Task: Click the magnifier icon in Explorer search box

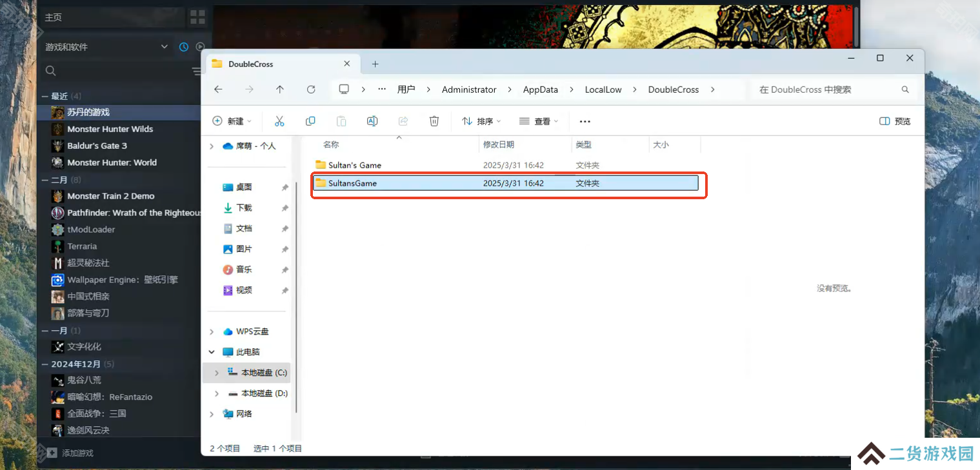Action: point(905,90)
